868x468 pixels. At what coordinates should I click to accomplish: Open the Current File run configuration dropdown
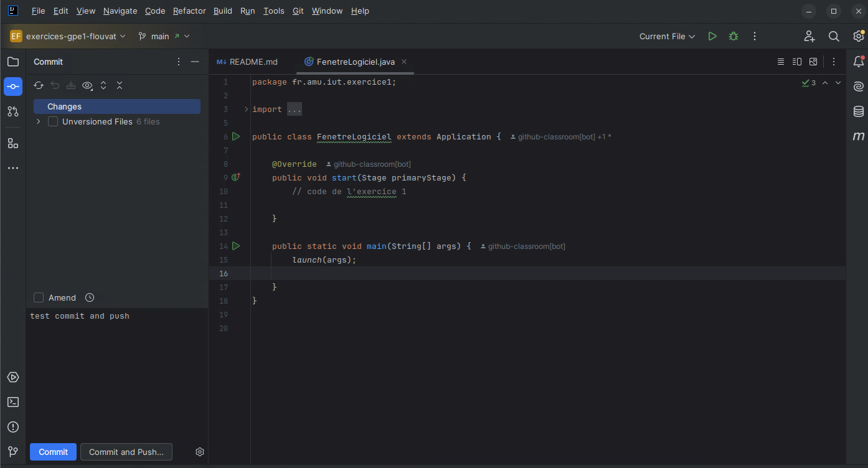point(666,37)
